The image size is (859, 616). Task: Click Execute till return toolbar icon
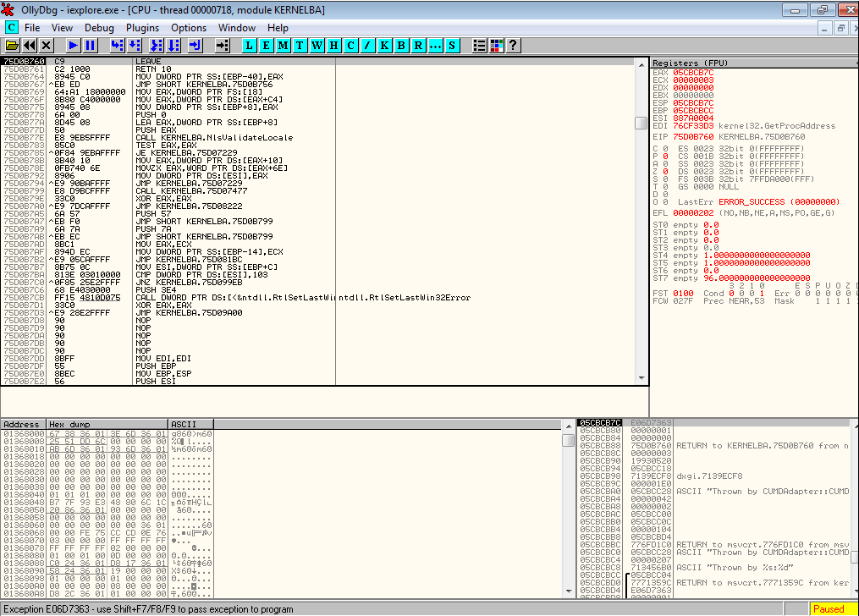(195, 46)
